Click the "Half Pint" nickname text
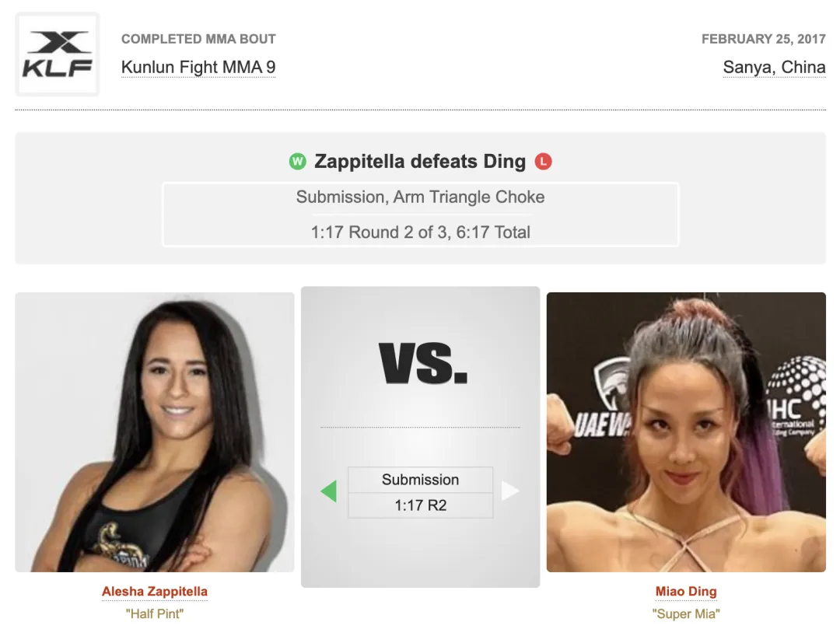 [x=155, y=613]
